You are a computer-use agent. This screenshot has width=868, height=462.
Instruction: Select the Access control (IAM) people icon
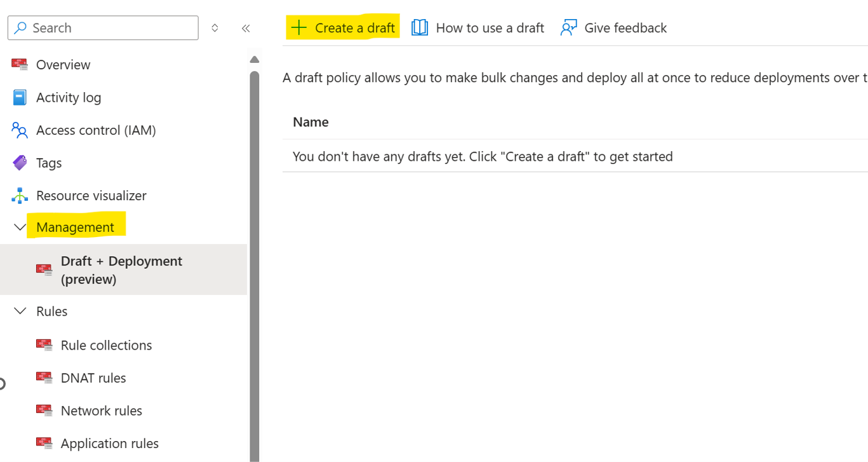[19, 130]
